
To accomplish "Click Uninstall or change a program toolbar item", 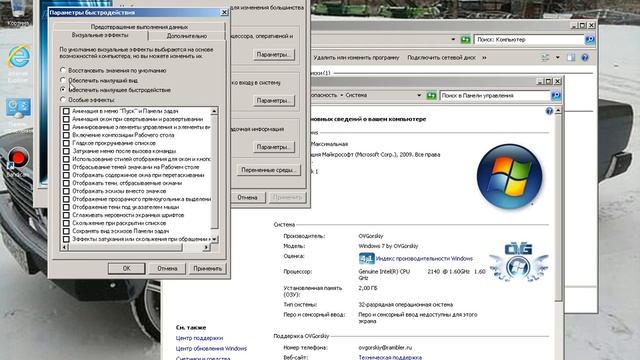I will (x=356, y=58).
